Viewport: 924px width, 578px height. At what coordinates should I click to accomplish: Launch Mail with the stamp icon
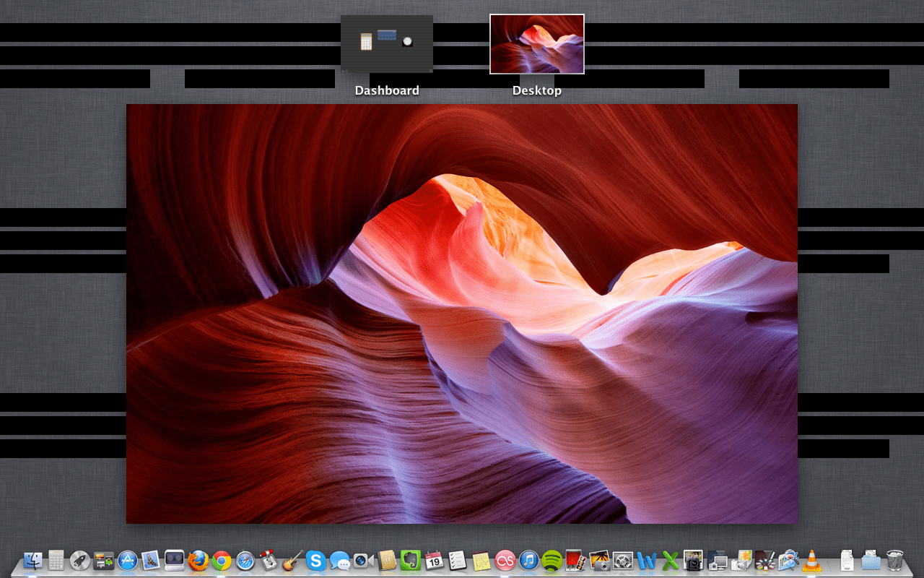click(x=151, y=560)
